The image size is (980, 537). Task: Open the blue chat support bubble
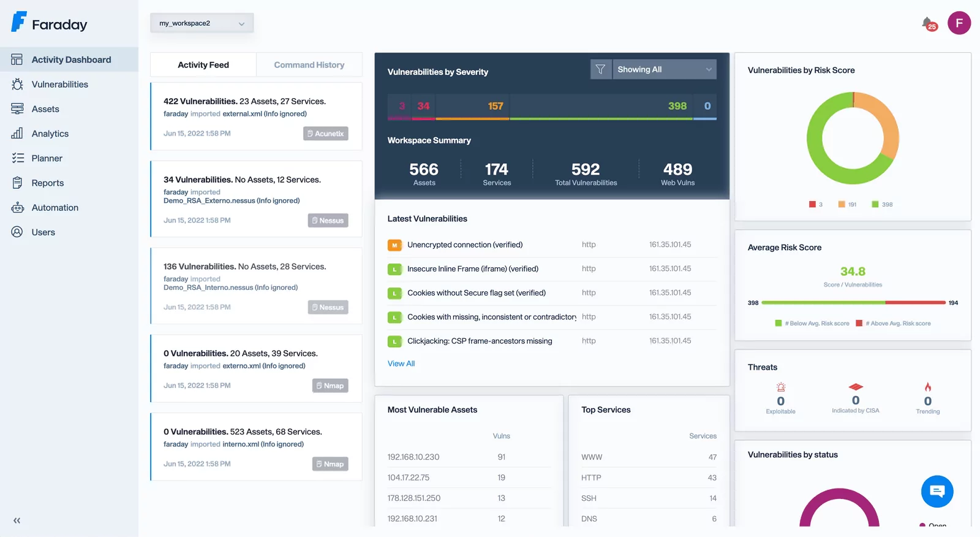937,491
